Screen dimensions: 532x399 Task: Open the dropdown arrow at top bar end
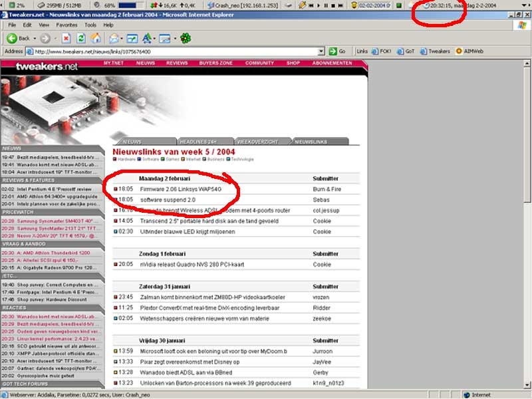tap(525, 5)
